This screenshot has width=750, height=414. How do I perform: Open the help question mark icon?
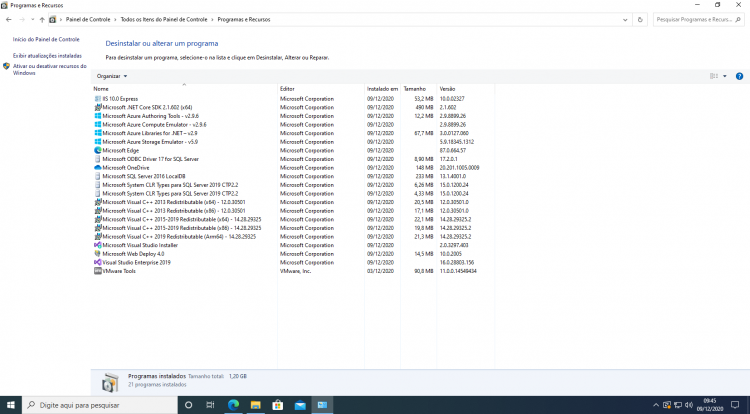tap(739, 76)
